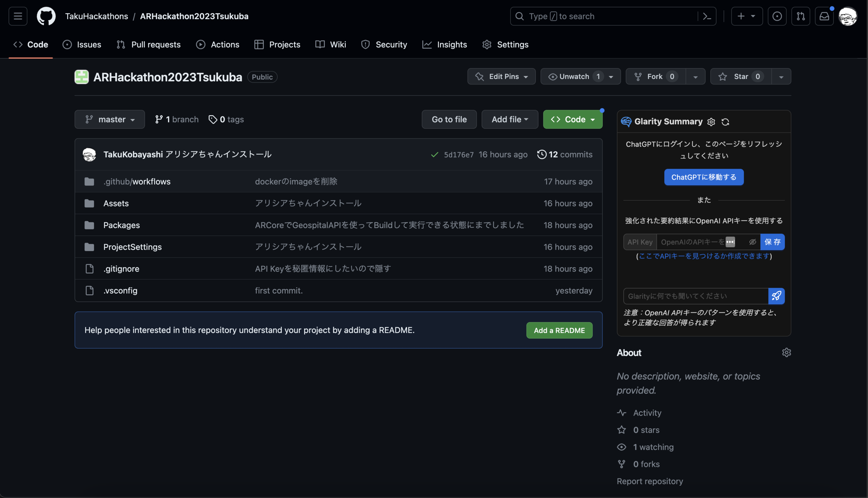Toggle API key visibility eye icon
Screen dimensions: 868x498
[753, 242]
